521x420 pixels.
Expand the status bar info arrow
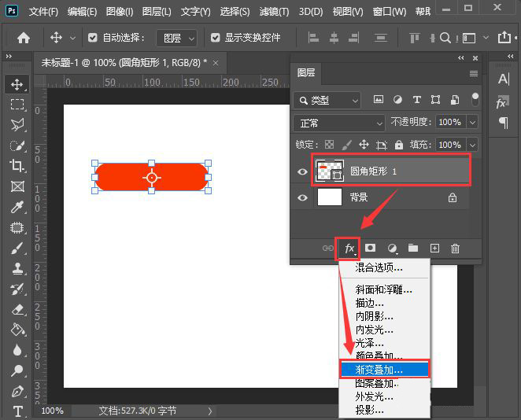209,411
